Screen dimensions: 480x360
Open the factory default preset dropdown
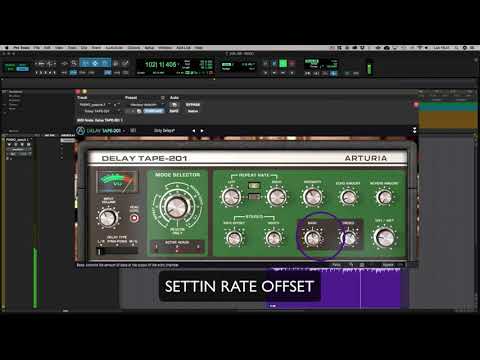pyautogui.click(x=144, y=105)
